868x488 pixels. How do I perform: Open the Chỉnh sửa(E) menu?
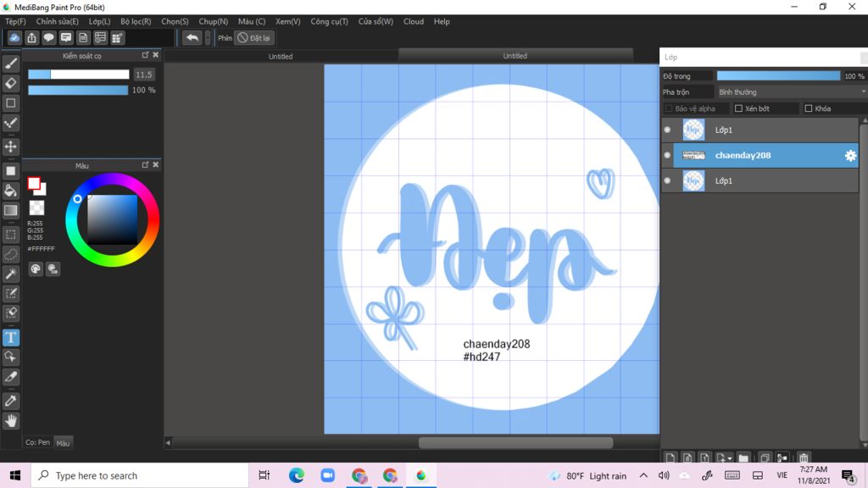pyautogui.click(x=57, y=21)
